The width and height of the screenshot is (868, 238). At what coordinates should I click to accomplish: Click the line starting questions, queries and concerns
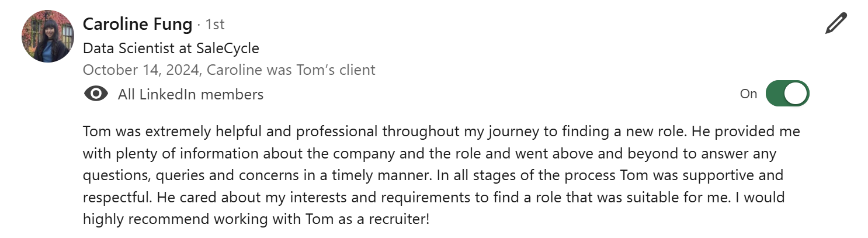point(433,175)
